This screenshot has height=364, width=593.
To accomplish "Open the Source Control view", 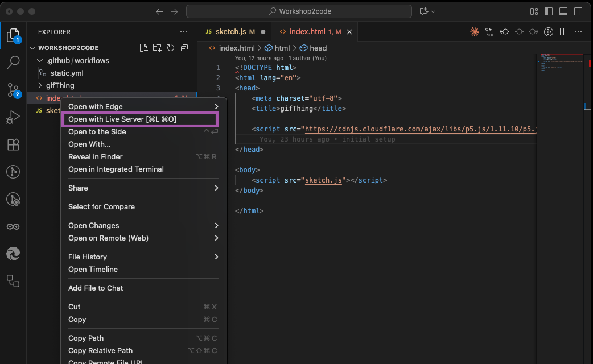I will [13, 90].
